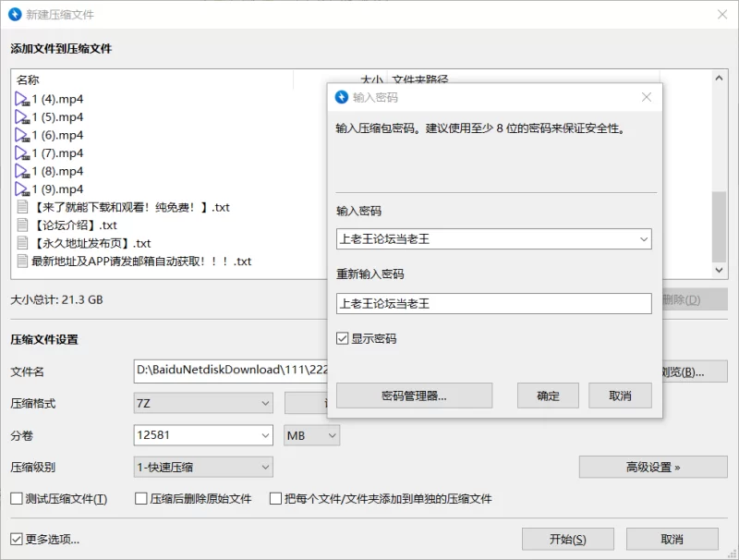Click text file icon of 【来了就能下载和观看 file
The height and width of the screenshot is (560, 739).
[22, 207]
